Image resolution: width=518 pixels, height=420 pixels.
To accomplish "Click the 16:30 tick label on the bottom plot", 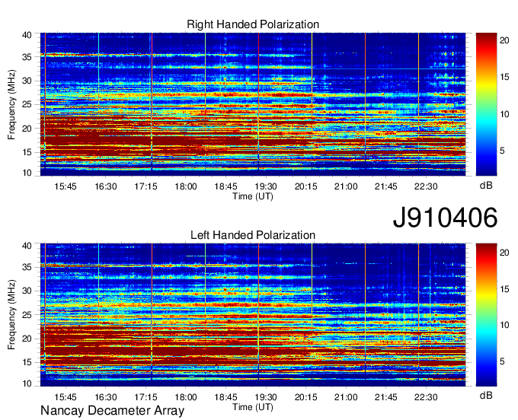I will [x=106, y=397].
